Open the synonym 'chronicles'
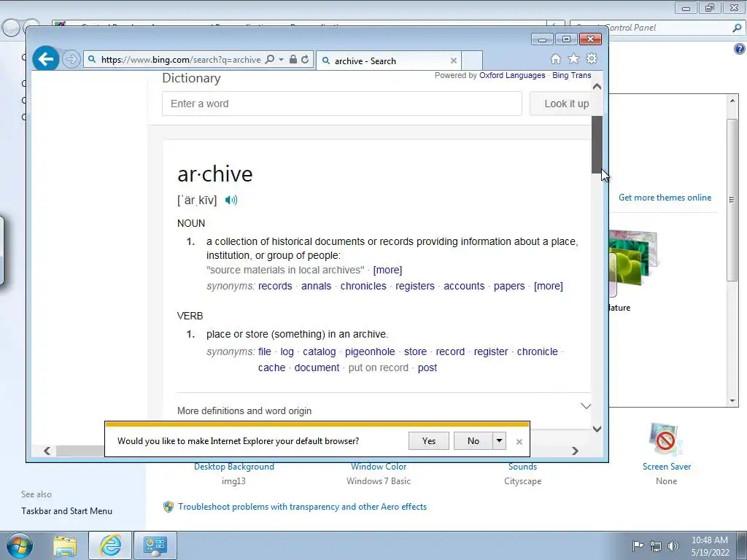Screen dimensions: 747x560 click(x=363, y=286)
